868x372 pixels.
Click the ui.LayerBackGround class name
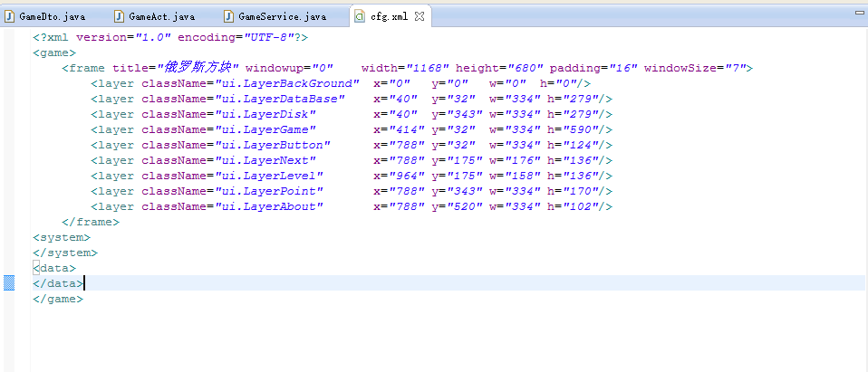tap(286, 84)
